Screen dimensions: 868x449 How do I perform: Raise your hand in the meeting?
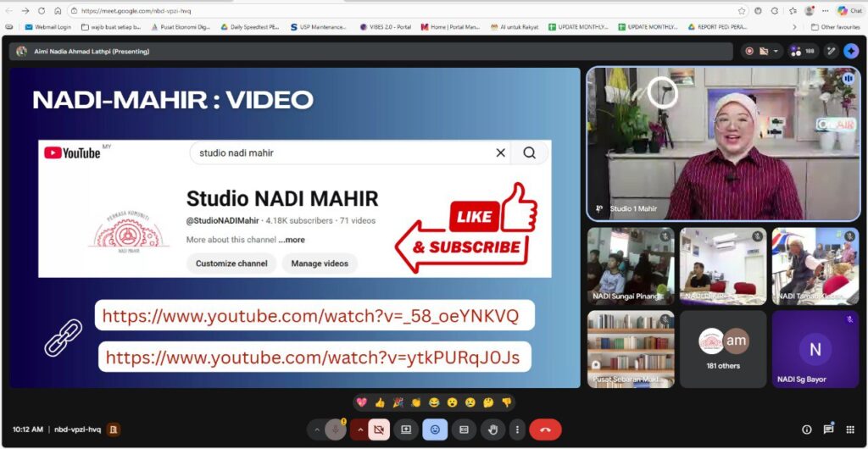click(492, 430)
